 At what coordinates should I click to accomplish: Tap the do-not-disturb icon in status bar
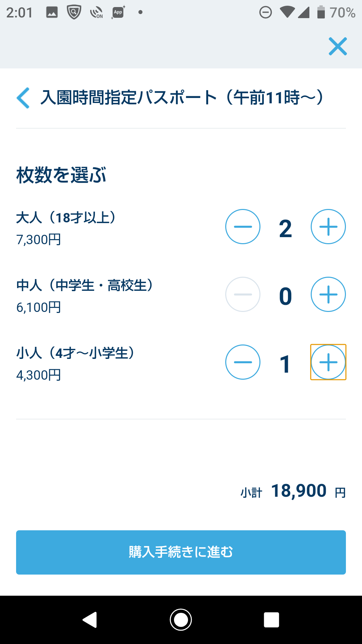tap(265, 13)
